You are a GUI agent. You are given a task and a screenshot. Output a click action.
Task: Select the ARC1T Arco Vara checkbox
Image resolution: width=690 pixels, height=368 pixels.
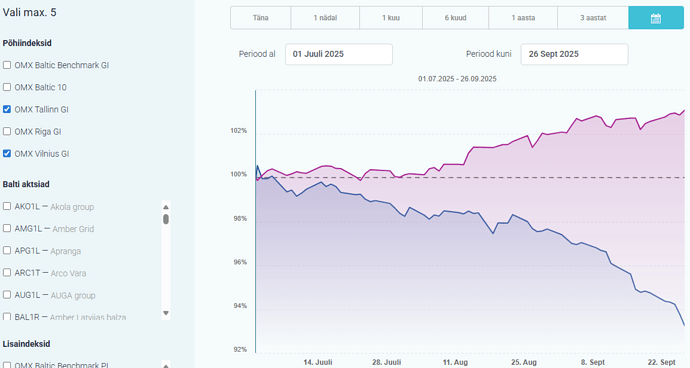(7, 272)
